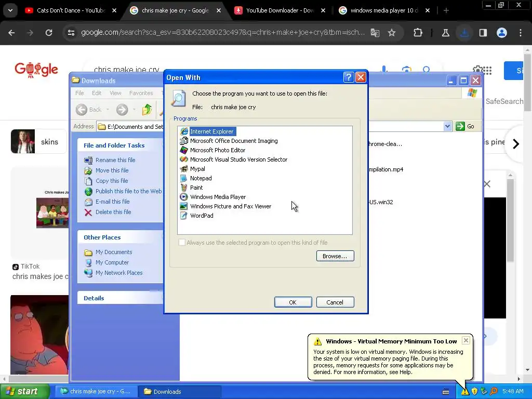This screenshot has height=399, width=532.
Task: Go up one folder level in Explorer
Action: (x=147, y=110)
